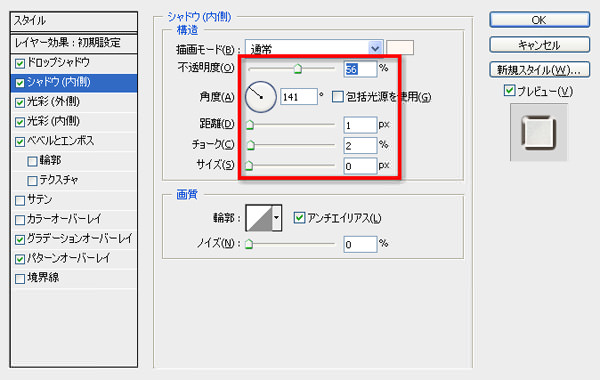This screenshot has height=380, width=600.
Task: Click the angle dial control
Action: tap(261, 97)
